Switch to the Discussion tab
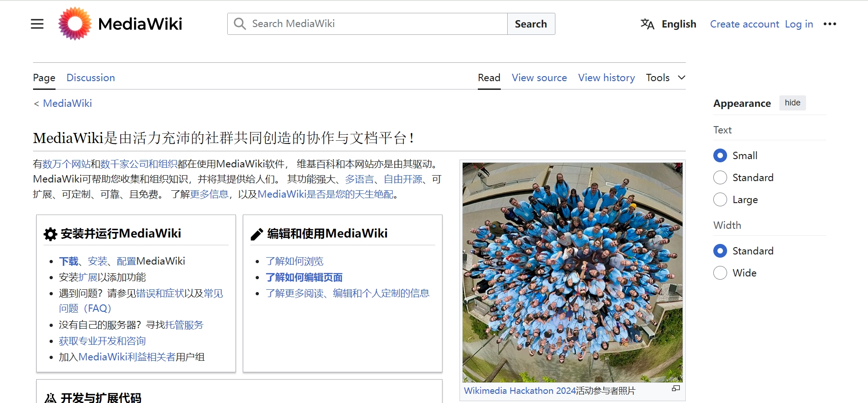Viewport: 868px width, 403px height. (x=90, y=77)
